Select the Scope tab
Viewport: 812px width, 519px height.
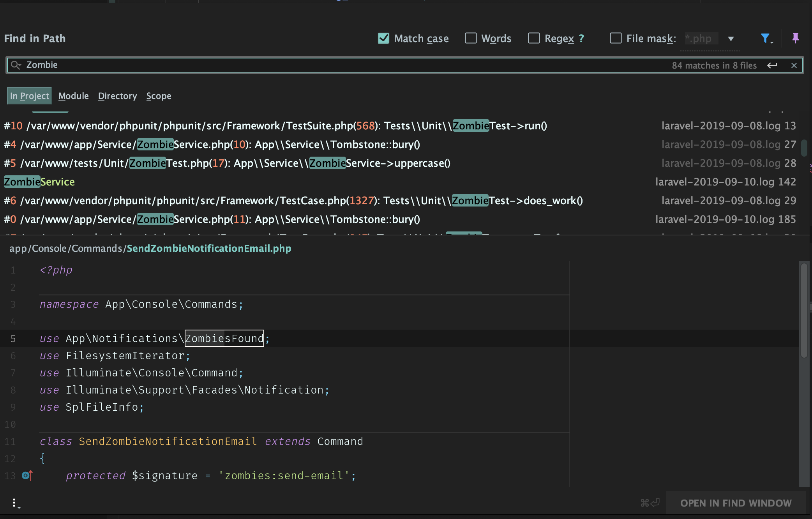[159, 96]
